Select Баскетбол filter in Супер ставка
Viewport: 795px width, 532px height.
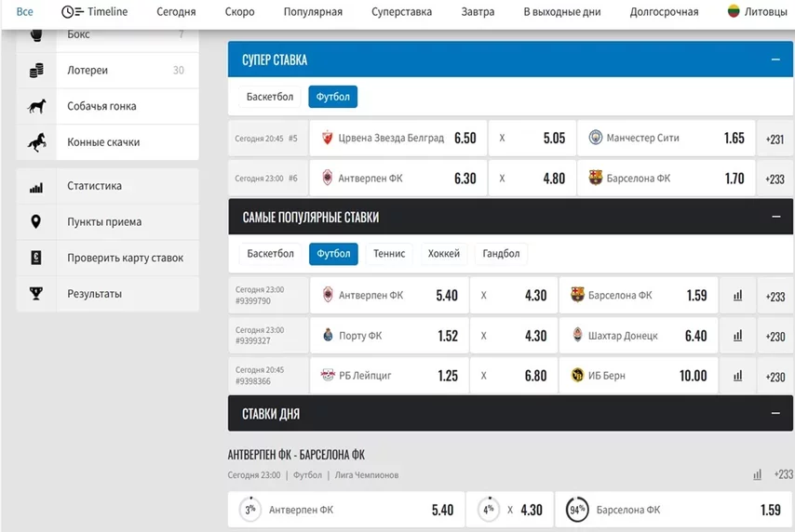tap(270, 97)
